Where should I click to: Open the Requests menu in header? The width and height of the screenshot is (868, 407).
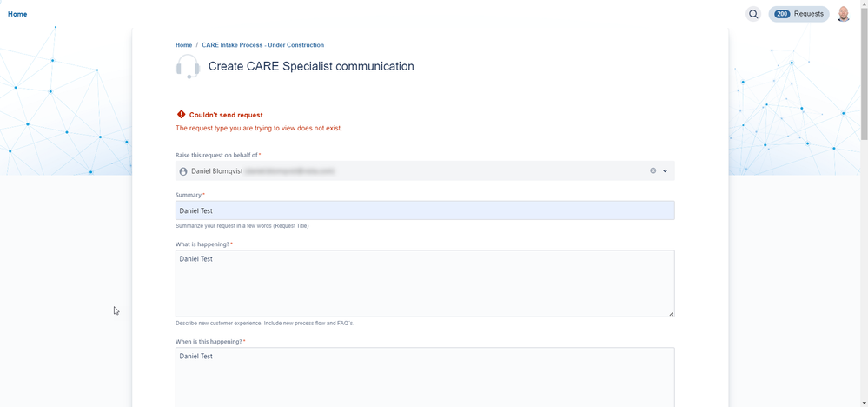pos(808,14)
